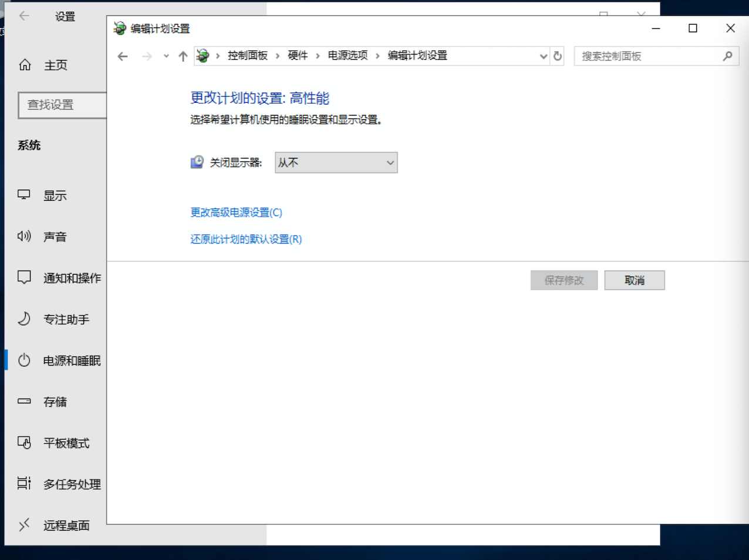Open recent locations dropdown arrow
The height and width of the screenshot is (560, 749).
coord(166,56)
